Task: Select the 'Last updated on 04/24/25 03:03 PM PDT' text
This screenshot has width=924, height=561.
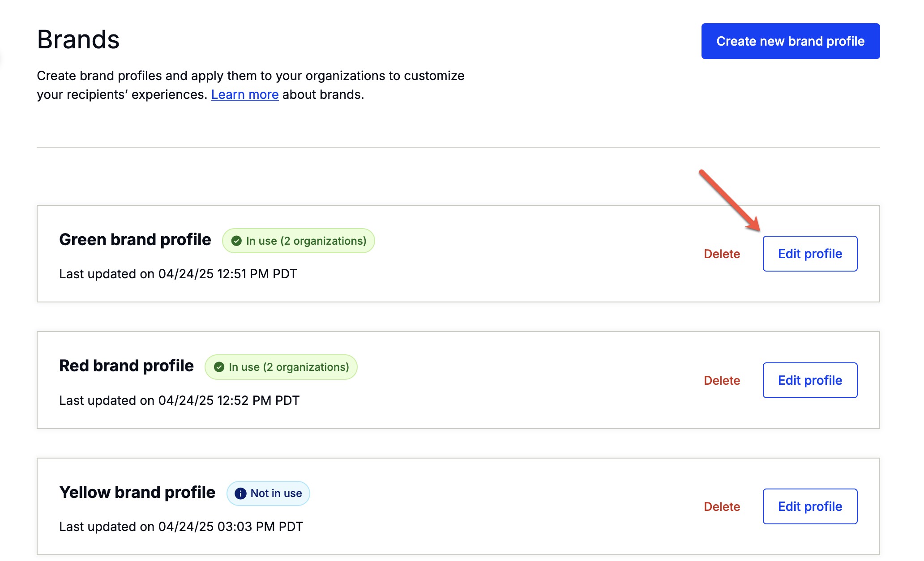Action: (181, 527)
